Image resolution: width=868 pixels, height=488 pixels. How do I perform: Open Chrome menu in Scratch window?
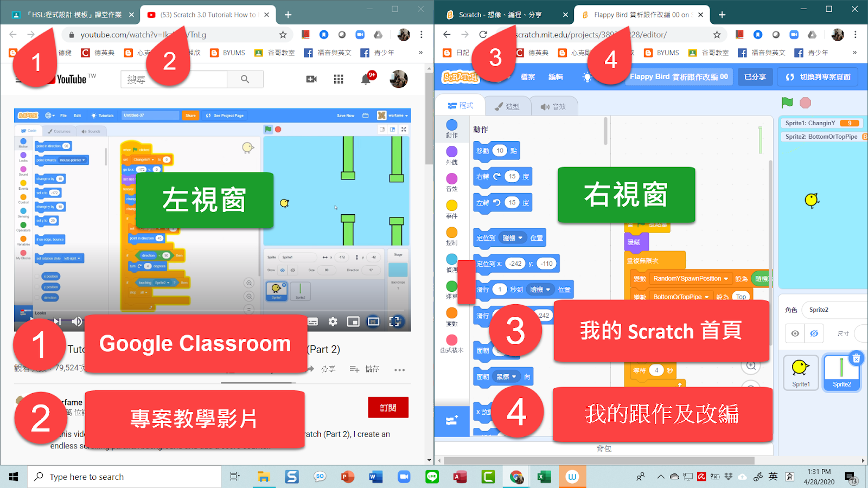point(856,35)
